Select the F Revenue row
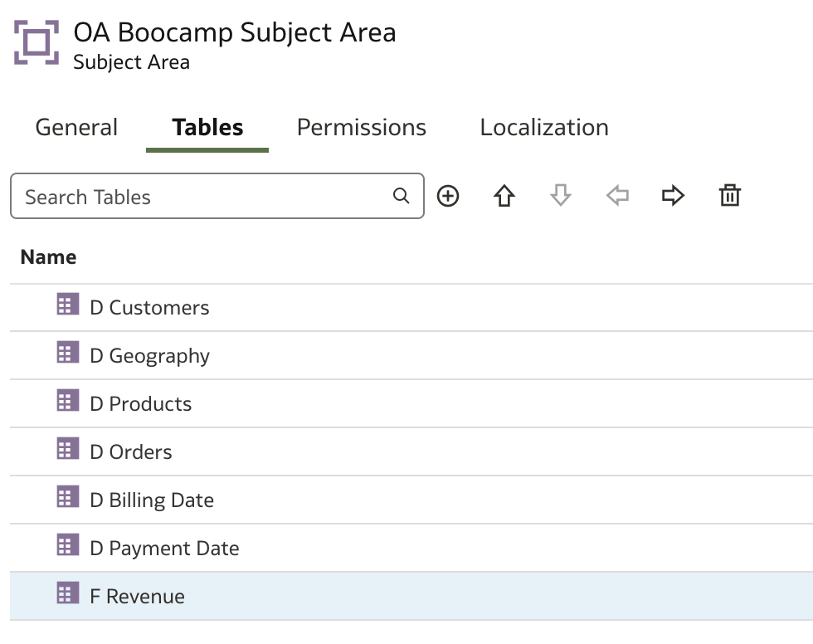 411,597
